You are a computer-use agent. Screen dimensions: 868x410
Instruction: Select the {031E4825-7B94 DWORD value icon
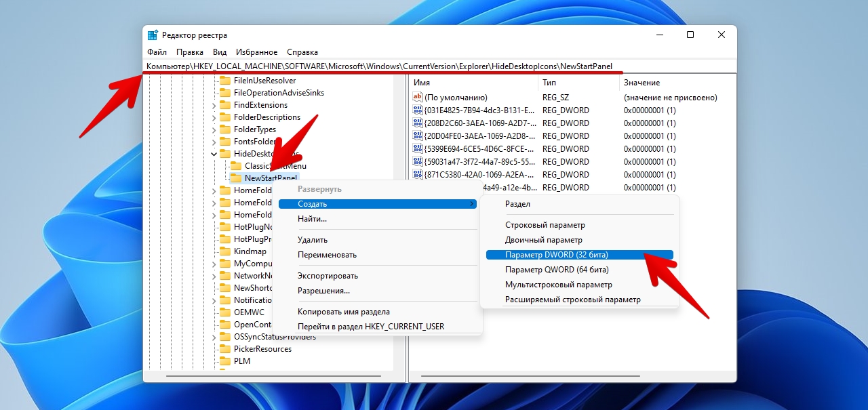tap(418, 110)
